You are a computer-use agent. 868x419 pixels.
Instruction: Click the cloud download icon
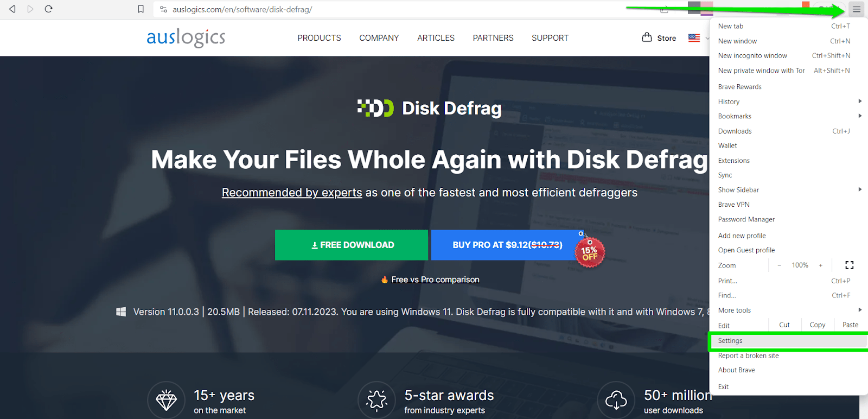coord(616,401)
